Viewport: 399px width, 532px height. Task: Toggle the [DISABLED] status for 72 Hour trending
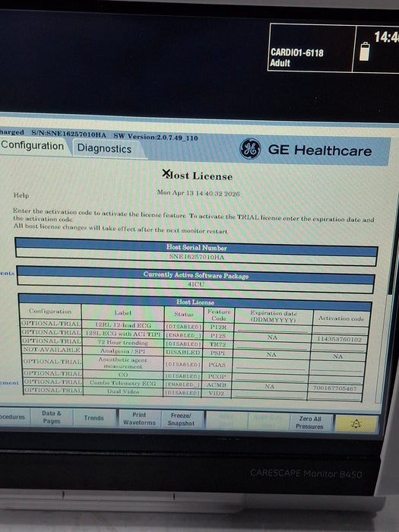(x=184, y=344)
